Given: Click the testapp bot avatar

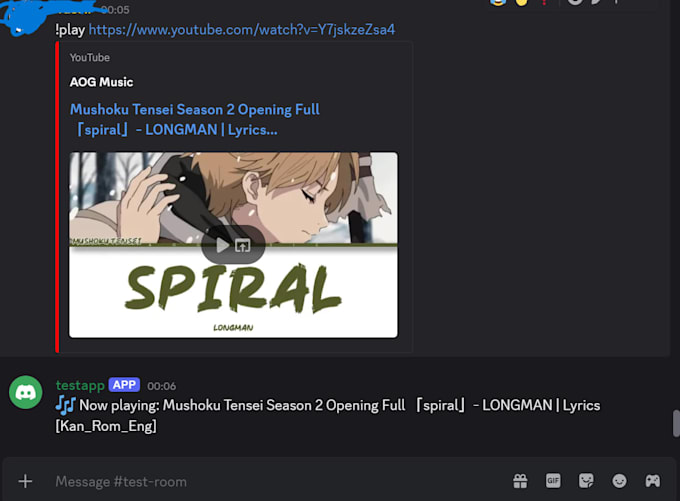Looking at the screenshot, I should coord(26,392).
